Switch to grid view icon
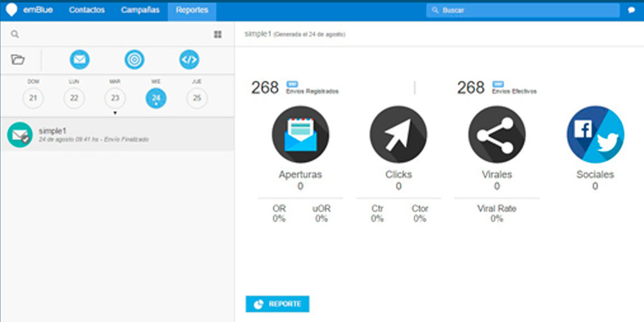Screen dimensions: 644x322 (x=218, y=35)
